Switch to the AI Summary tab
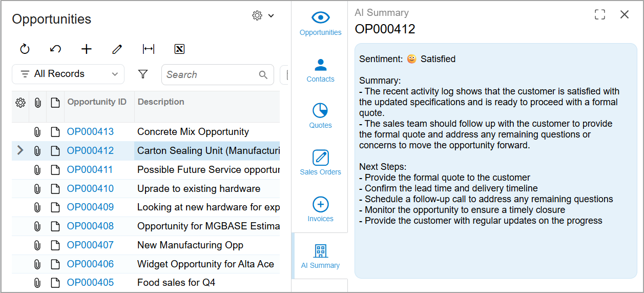Viewport: 644px width, 293px height. click(320, 256)
